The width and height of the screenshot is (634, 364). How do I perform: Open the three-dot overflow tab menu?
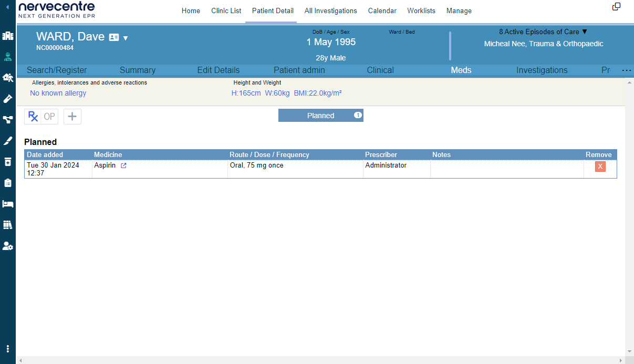(626, 70)
